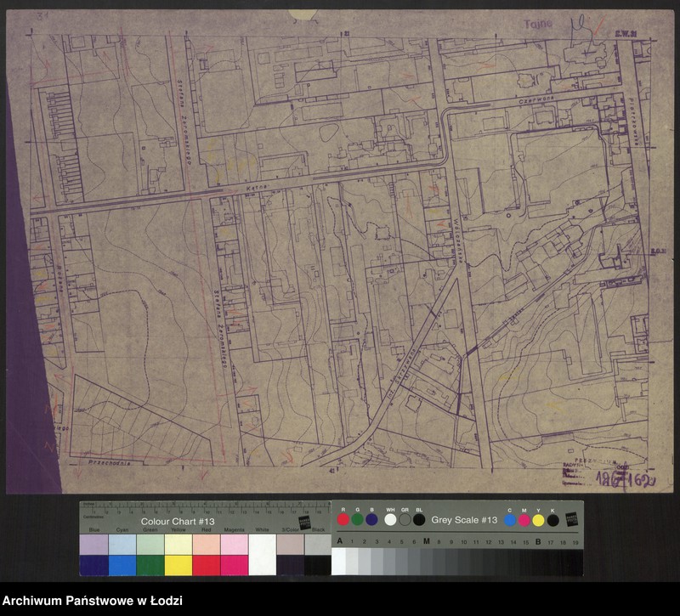This screenshot has width=680, height=616.
Task: Click the red R circle on grey scale
Action: (343, 519)
